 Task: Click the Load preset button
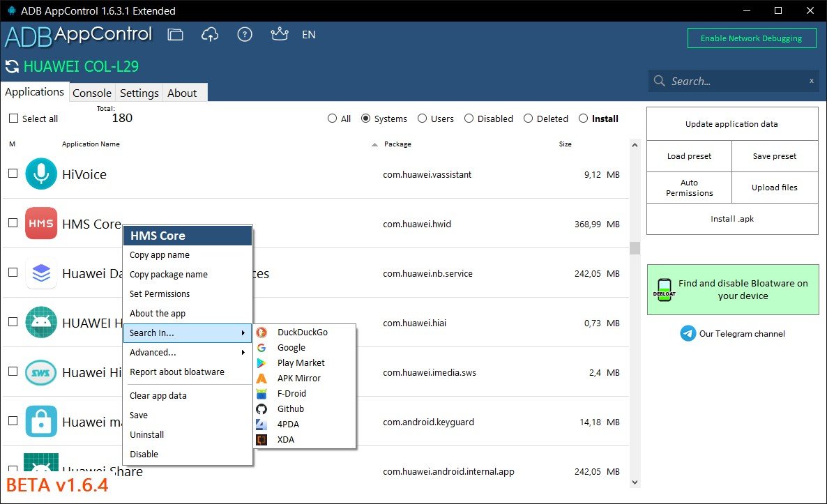tap(690, 156)
